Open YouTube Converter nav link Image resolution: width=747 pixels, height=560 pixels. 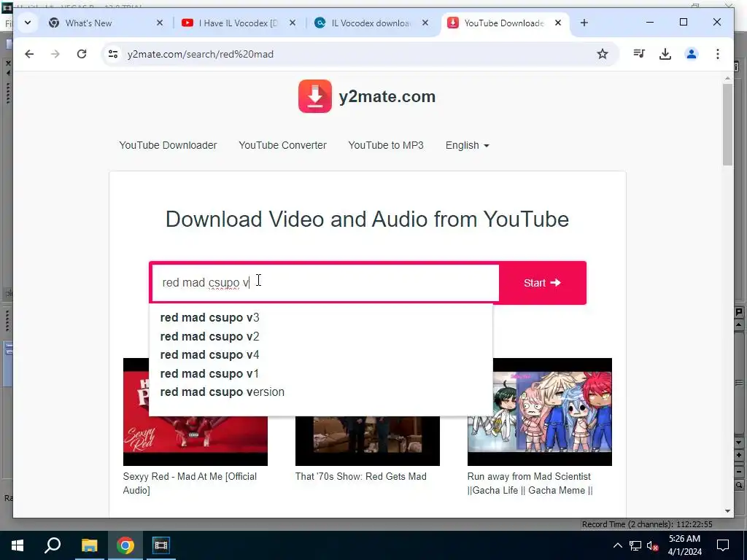[282, 145]
